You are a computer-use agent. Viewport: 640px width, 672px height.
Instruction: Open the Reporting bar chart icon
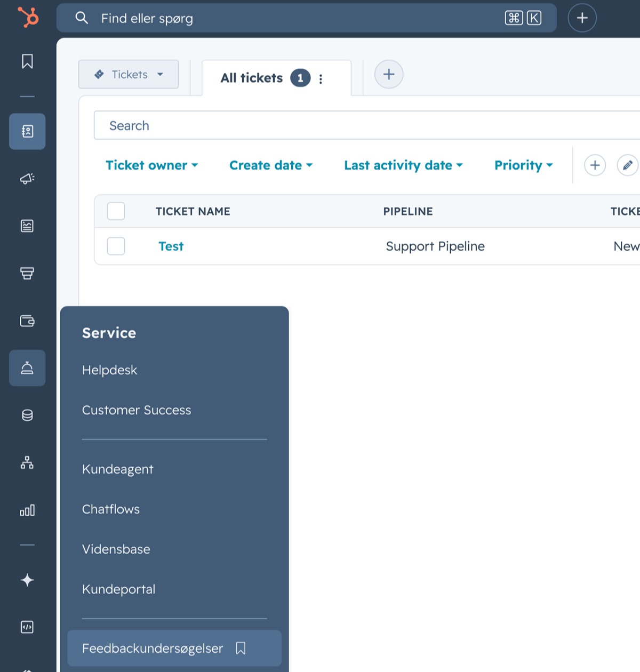27,510
